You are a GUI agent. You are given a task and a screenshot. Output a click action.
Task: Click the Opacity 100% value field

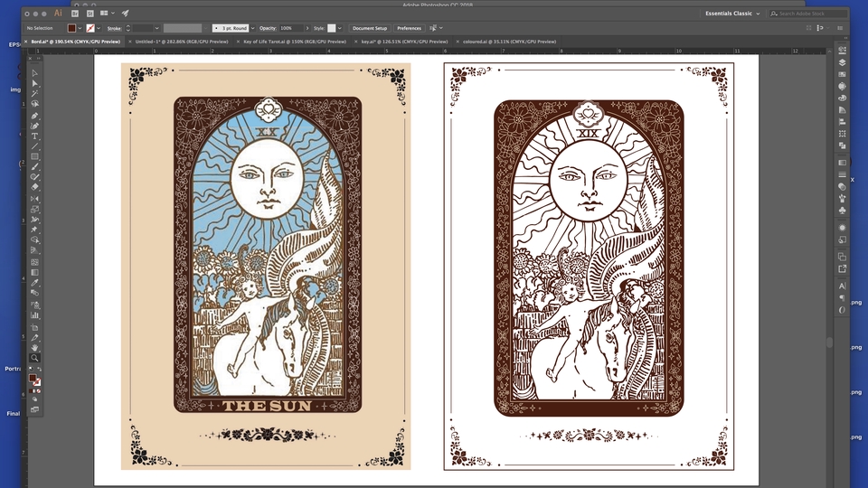(290, 28)
